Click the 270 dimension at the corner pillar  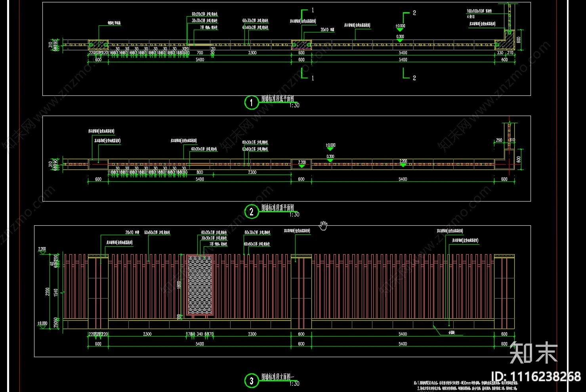[x=510, y=53]
